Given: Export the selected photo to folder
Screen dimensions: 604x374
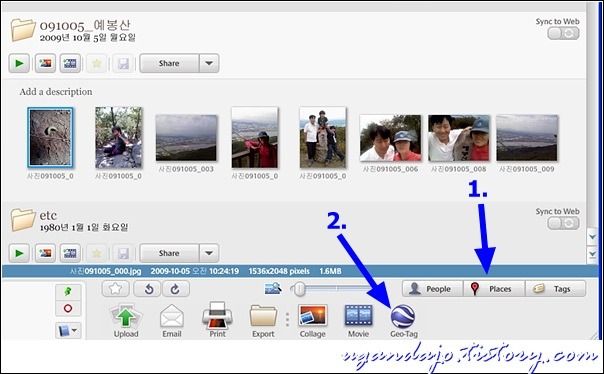Looking at the screenshot, I should coord(263,320).
